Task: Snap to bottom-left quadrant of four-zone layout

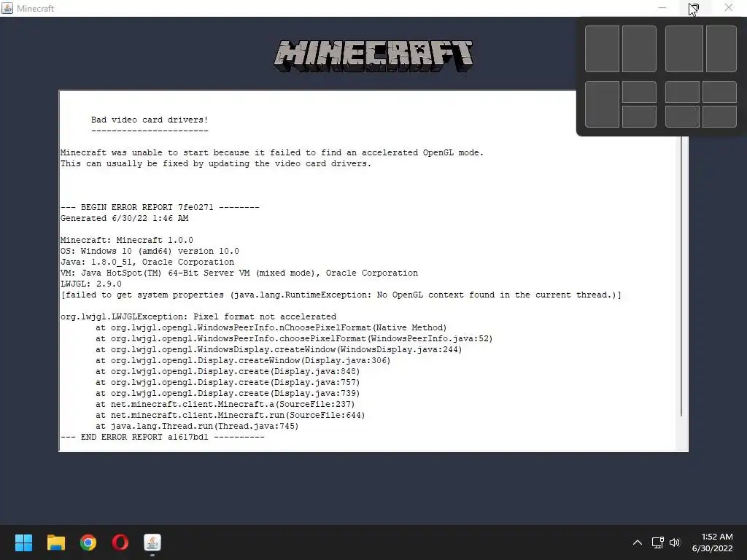Action: (682, 117)
